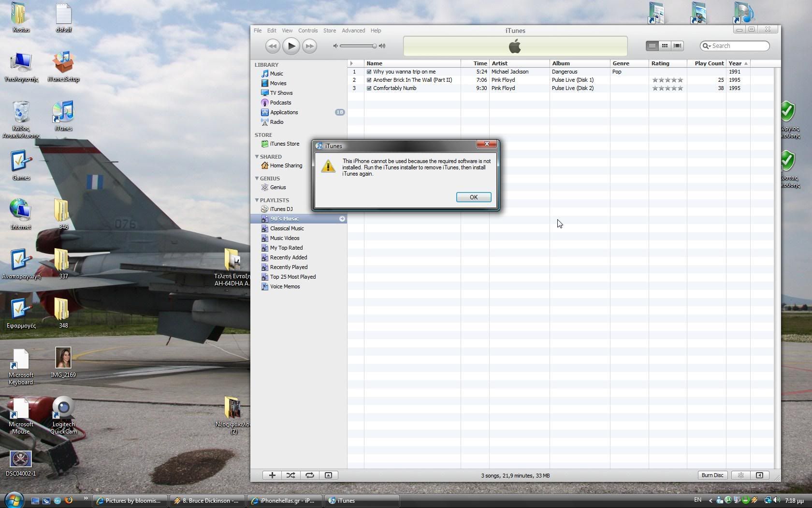The width and height of the screenshot is (812, 508).
Task: Sort by Album column header
Action: coord(580,63)
